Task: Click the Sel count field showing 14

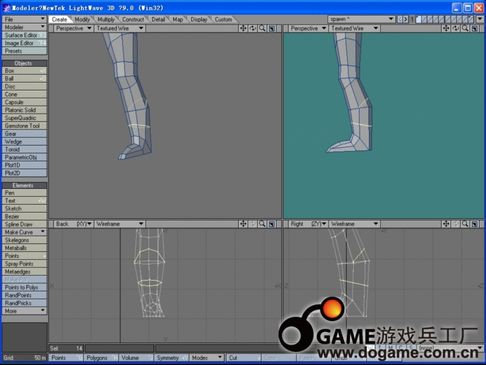Action: click(66, 348)
